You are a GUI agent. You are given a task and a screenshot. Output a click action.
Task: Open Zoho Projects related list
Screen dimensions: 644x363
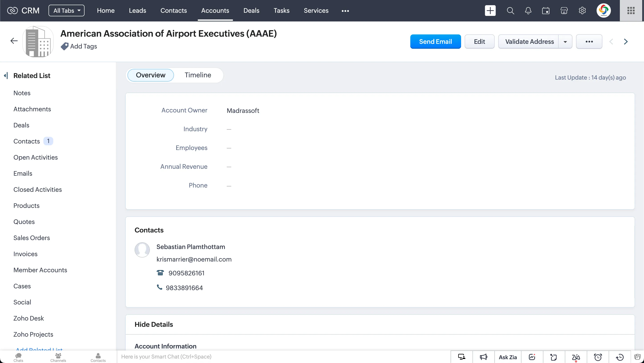coord(33,334)
